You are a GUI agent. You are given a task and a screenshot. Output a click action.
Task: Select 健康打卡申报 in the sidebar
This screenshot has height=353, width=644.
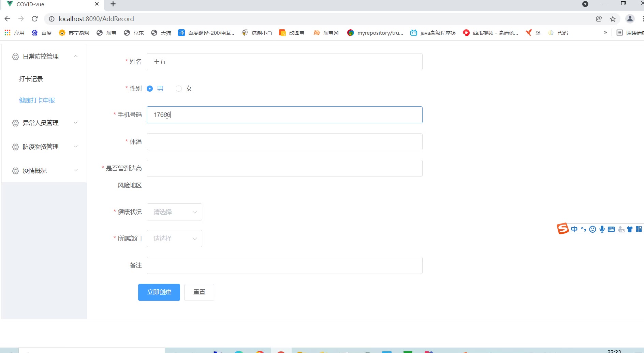point(37,100)
